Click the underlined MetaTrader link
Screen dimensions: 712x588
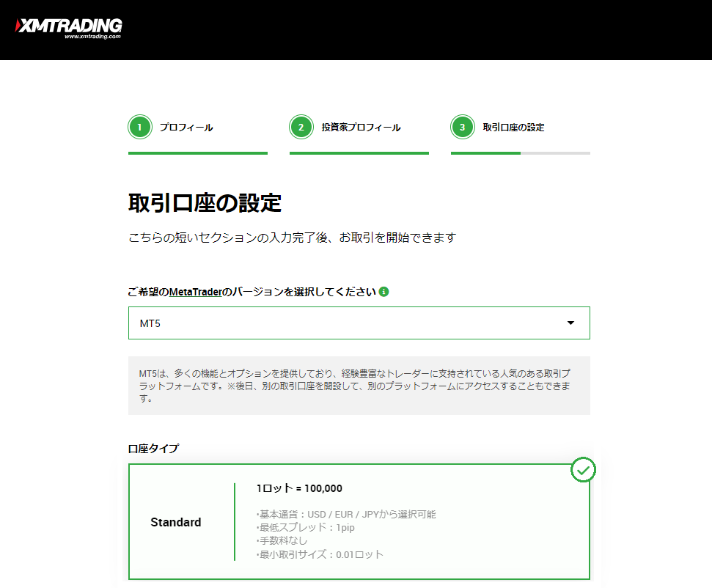click(196, 292)
